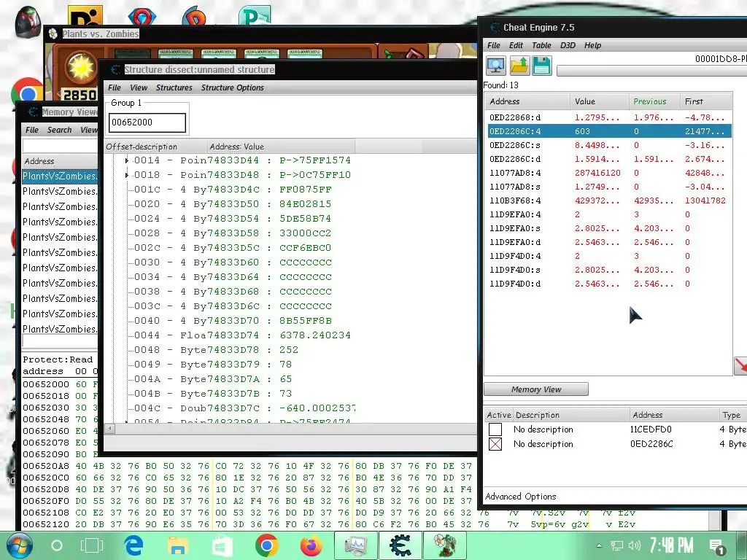Switch to Plants vs. Zombies taskbar icon

[444, 545]
